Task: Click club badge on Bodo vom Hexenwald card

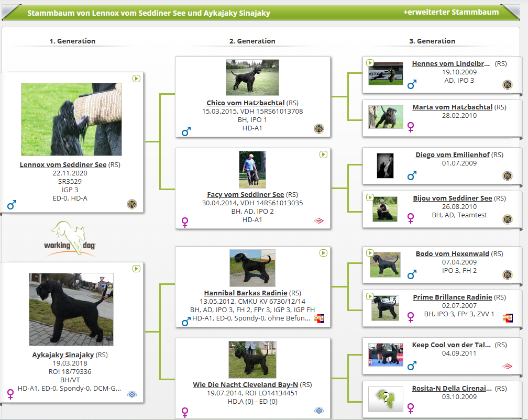Action: [x=508, y=274]
